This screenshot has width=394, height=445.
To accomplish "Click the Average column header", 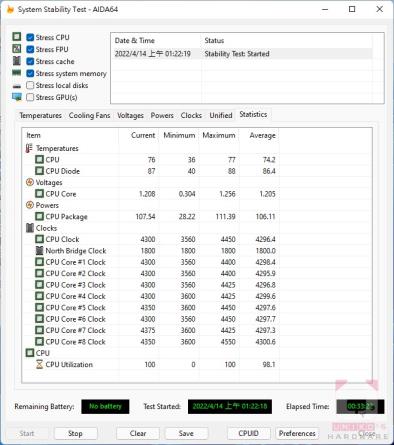I will 259,135.
